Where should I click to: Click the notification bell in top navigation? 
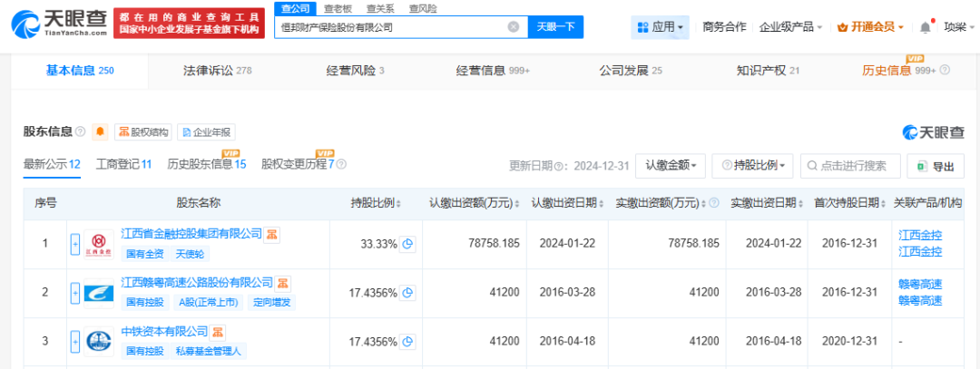pyautogui.click(x=926, y=27)
